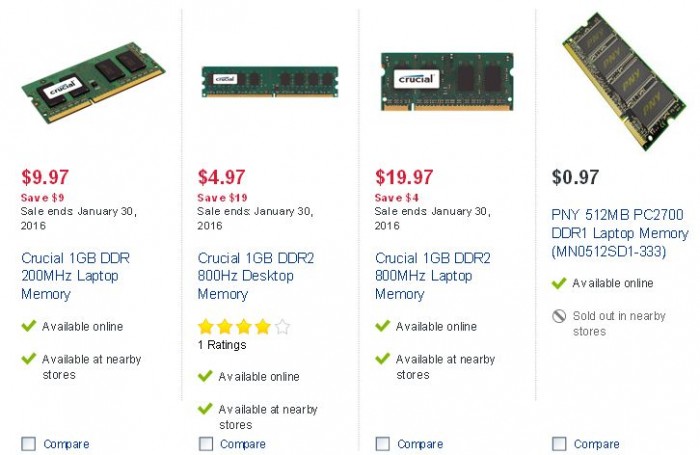Click the Crucial DDR2 desktop memory stick image
The image size is (700, 455).
pyautogui.click(x=270, y=82)
